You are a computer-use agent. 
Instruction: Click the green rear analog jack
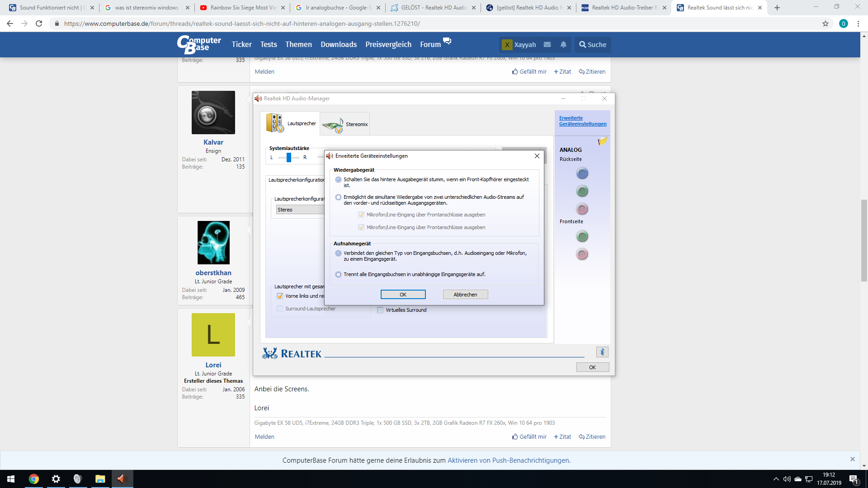[x=582, y=191]
